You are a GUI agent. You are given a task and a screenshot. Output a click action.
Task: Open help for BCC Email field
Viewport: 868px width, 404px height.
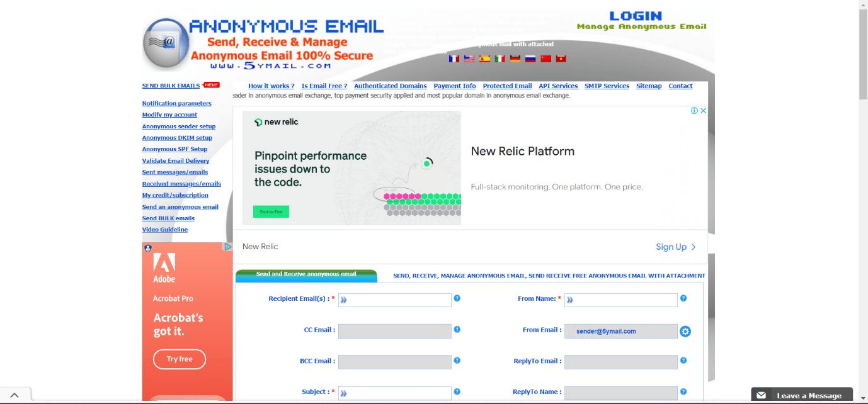click(457, 361)
